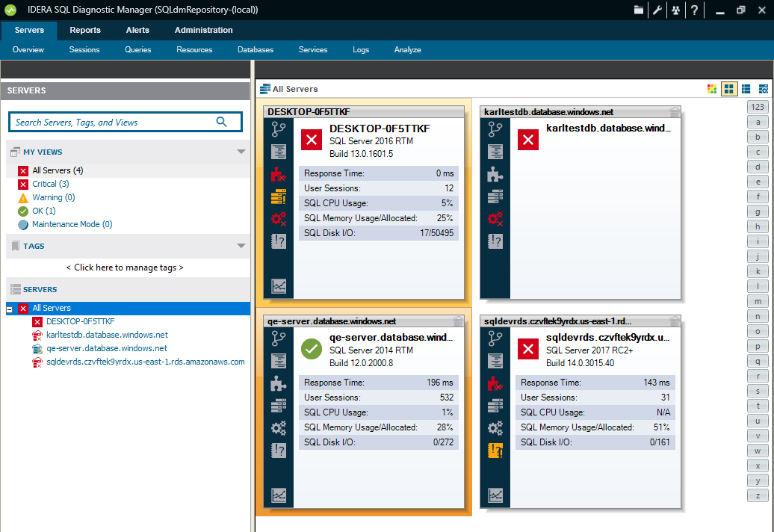Viewport: 774px width, 532px height.
Task: Switch to the Resources sub-tab
Action: tap(194, 50)
